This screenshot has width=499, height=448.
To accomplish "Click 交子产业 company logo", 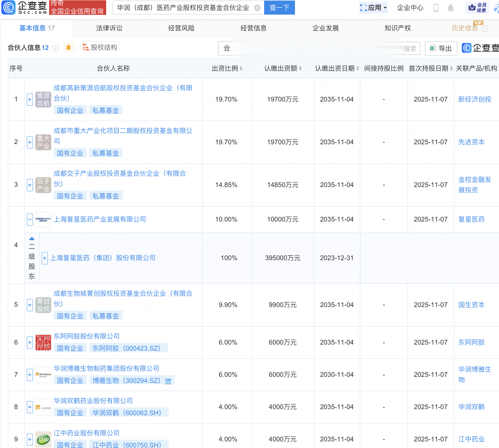I will (x=43, y=185).
